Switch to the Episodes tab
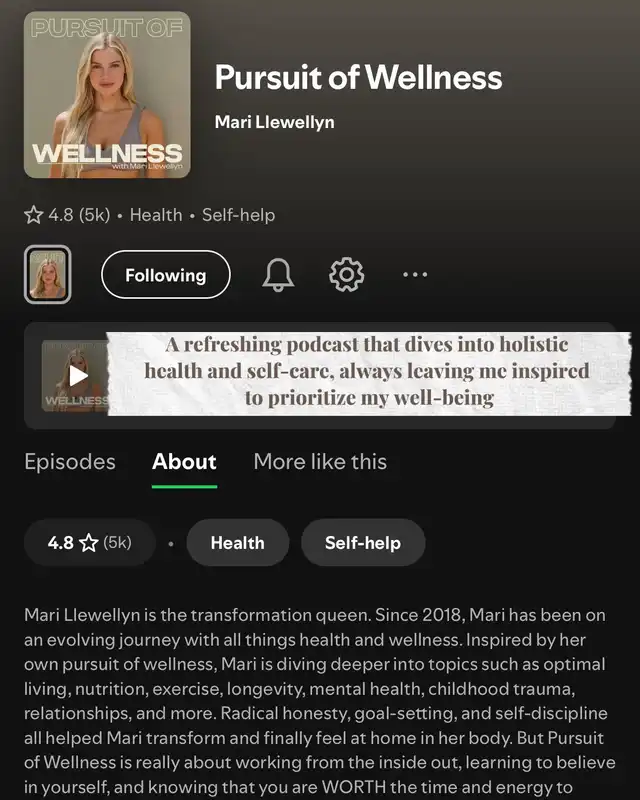640x800 pixels. [x=70, y=462]
